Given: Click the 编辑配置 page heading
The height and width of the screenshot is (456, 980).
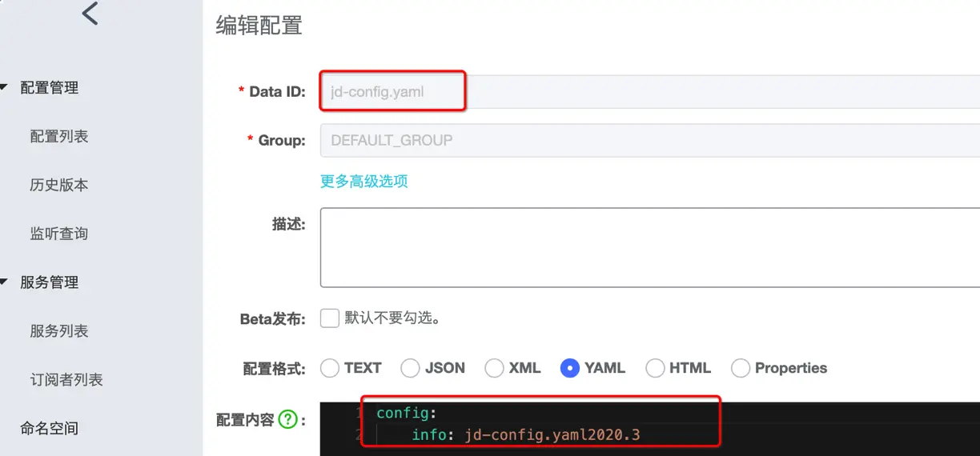Looking at the screenshot, I should tap(259, 25).
